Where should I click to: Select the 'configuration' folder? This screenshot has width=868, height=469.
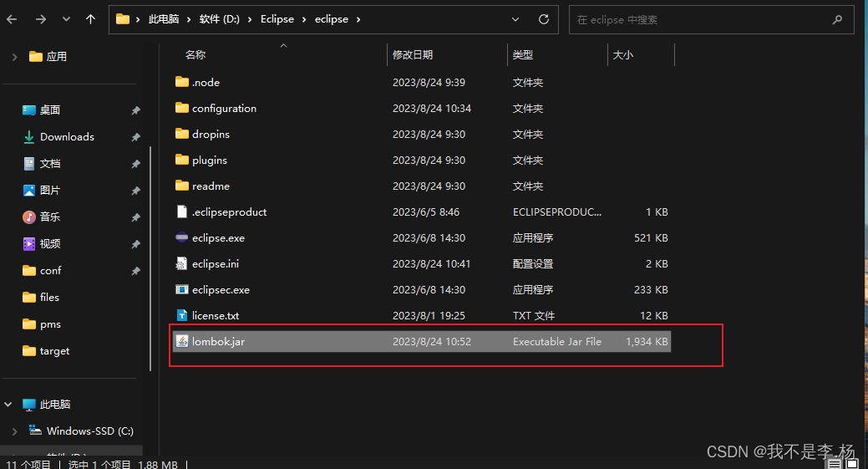pos(216,108)
